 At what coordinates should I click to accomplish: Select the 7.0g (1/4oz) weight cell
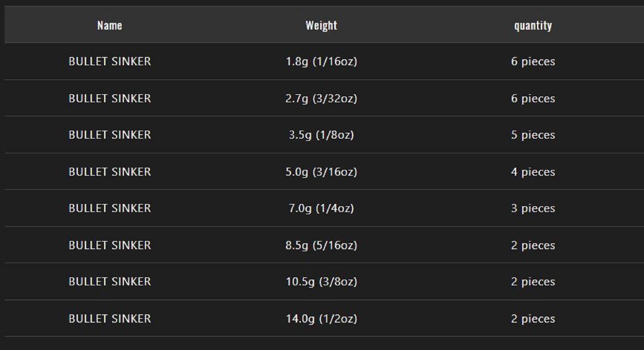point(321,208)
